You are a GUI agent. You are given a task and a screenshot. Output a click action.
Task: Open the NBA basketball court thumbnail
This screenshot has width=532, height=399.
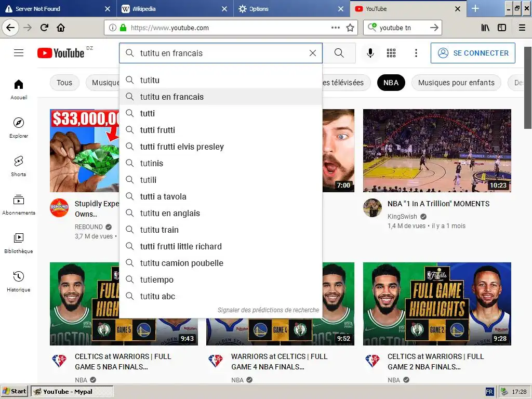tap(437, 151)
